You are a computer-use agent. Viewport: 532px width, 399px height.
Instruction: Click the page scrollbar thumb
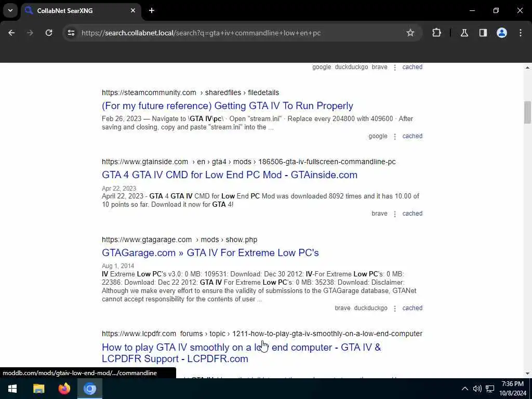[527, 112]
